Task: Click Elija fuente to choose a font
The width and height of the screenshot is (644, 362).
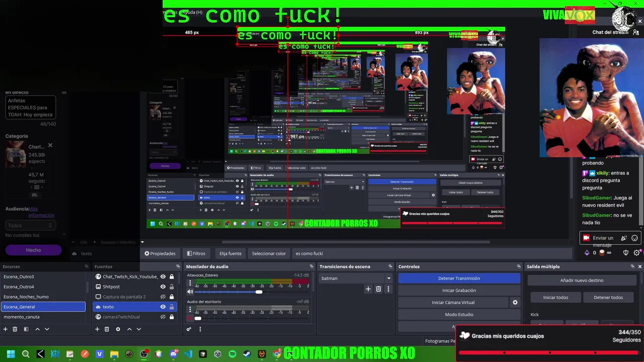Action: [230, 253]
